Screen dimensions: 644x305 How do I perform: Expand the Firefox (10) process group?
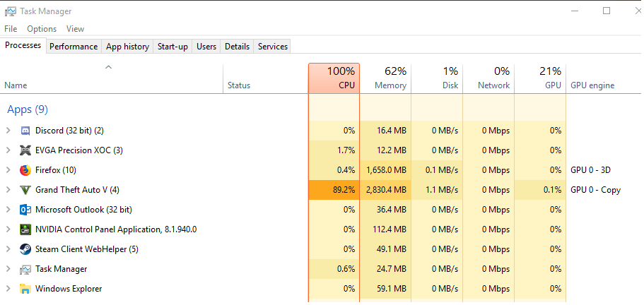pos(8,169)
